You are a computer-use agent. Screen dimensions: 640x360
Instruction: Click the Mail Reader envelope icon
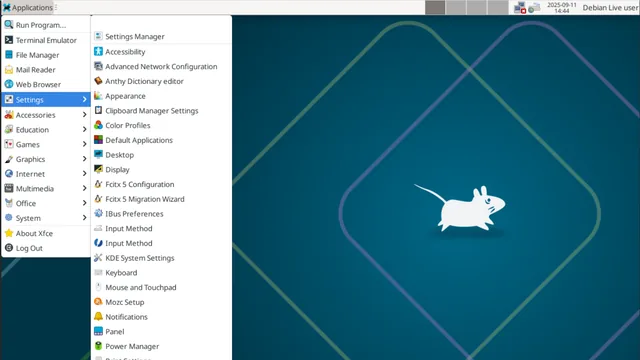click(9, 69)
